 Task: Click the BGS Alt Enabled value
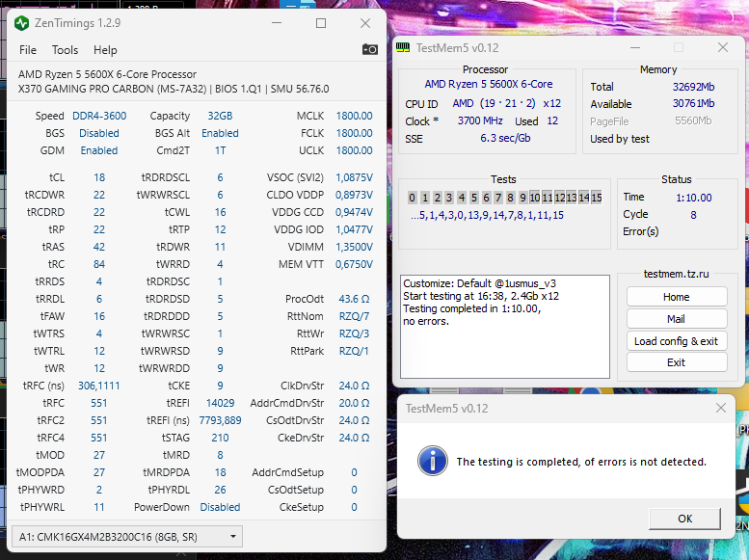pyautogui.click(x=220, y=133)
